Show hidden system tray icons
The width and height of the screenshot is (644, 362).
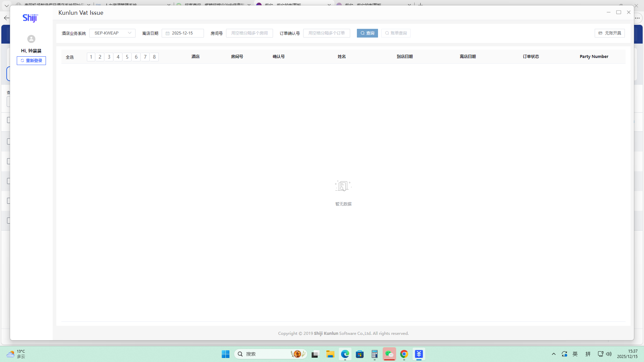coord(554,354)
